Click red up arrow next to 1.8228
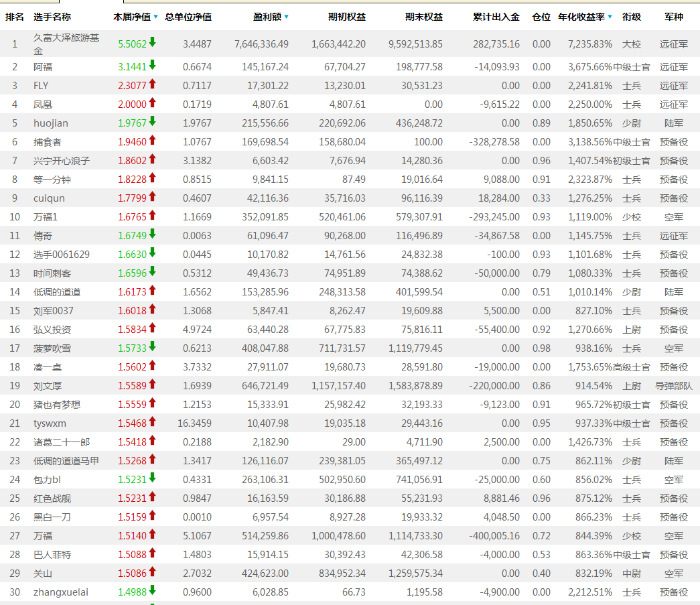This screenshot has width=700, height=605. (x=152, y=178)
